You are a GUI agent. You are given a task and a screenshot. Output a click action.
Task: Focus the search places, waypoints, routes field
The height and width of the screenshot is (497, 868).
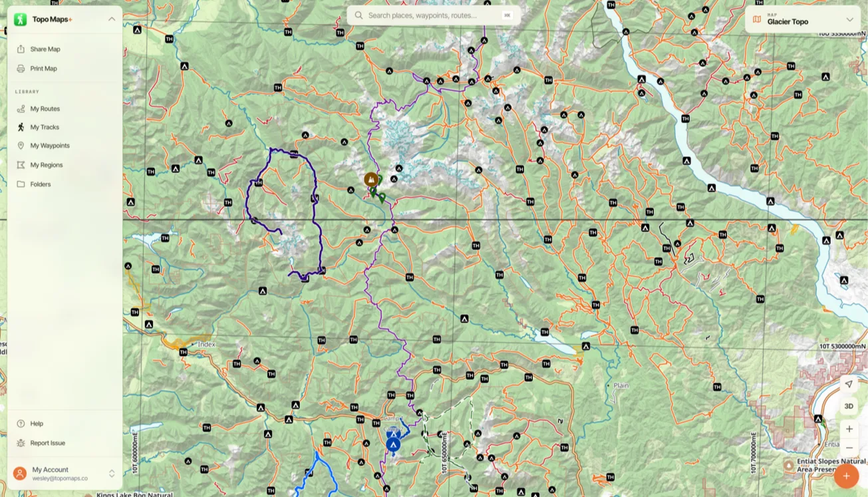pyautogui.click(x=434, y=15)
